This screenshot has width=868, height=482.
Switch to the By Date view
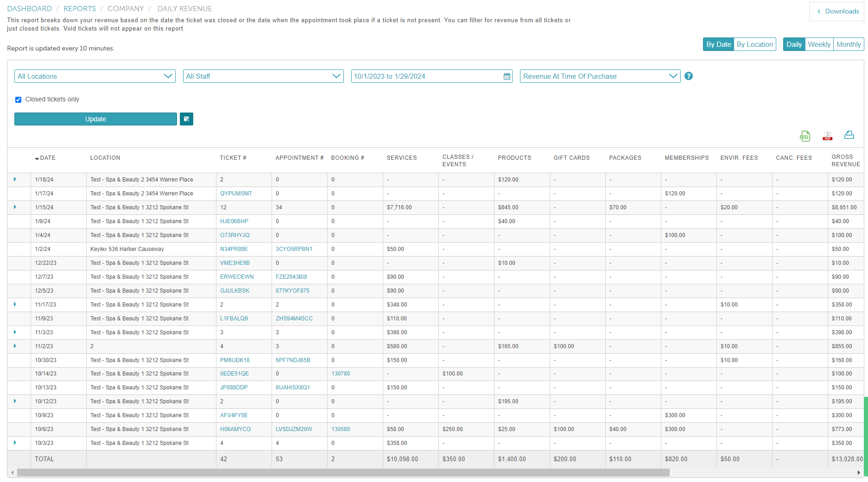point(718,44)
